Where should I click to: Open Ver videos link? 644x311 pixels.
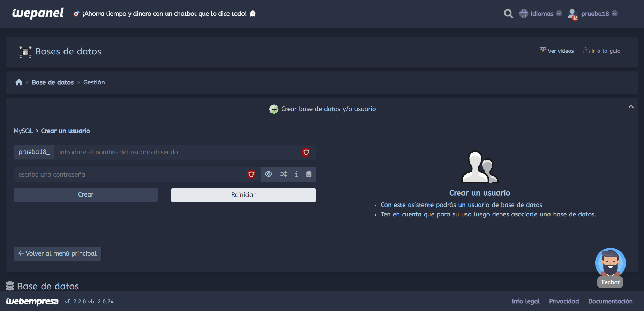(557, 51)
